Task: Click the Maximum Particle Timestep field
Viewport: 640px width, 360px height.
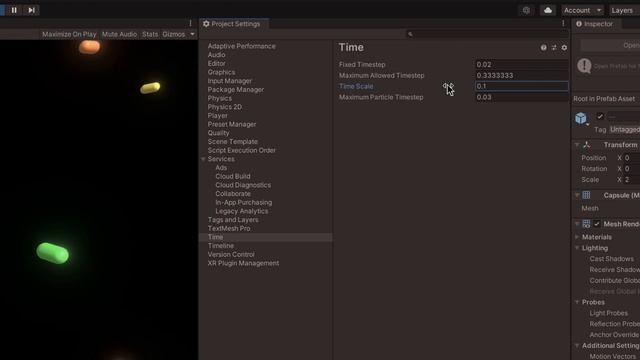Action: pos(521,97)
